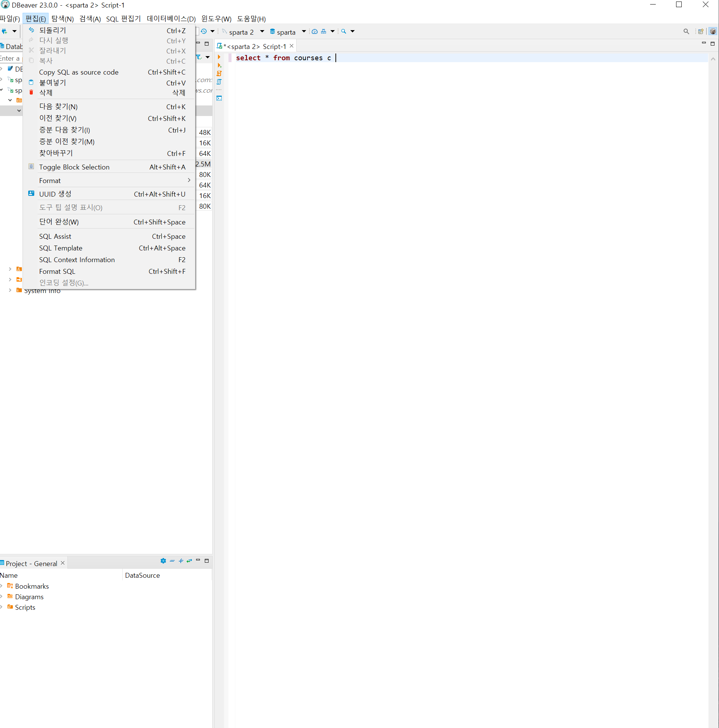Close the Project - General tab

click(63, 563)
